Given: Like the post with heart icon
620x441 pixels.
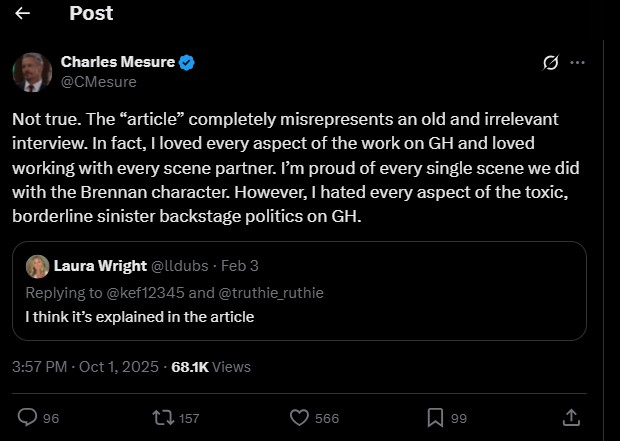Looking at the screenshot, I should point(298,417).
